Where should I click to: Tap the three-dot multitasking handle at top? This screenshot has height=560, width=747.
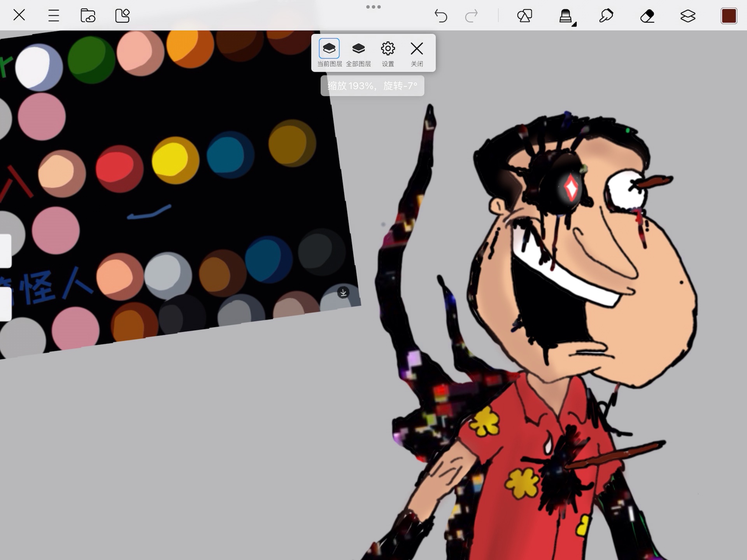[x=373, y=7]
